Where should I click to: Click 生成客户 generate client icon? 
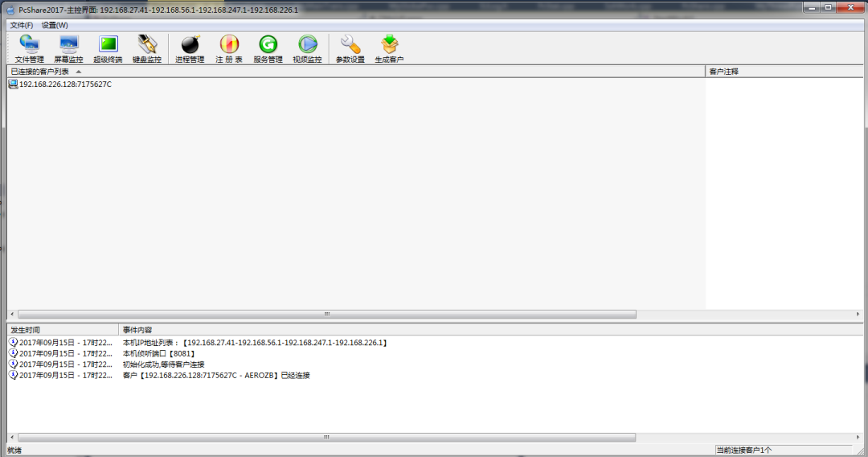[x=389, y=48]
